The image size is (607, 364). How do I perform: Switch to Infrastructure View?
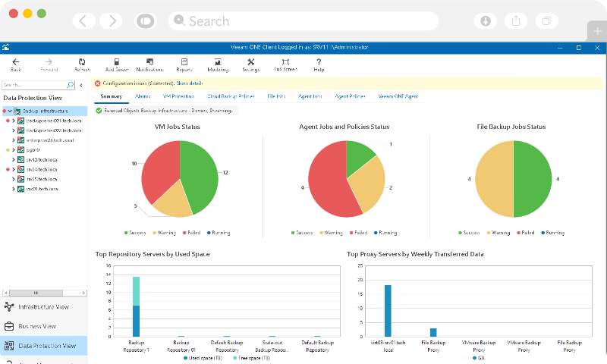click(43, 307)
